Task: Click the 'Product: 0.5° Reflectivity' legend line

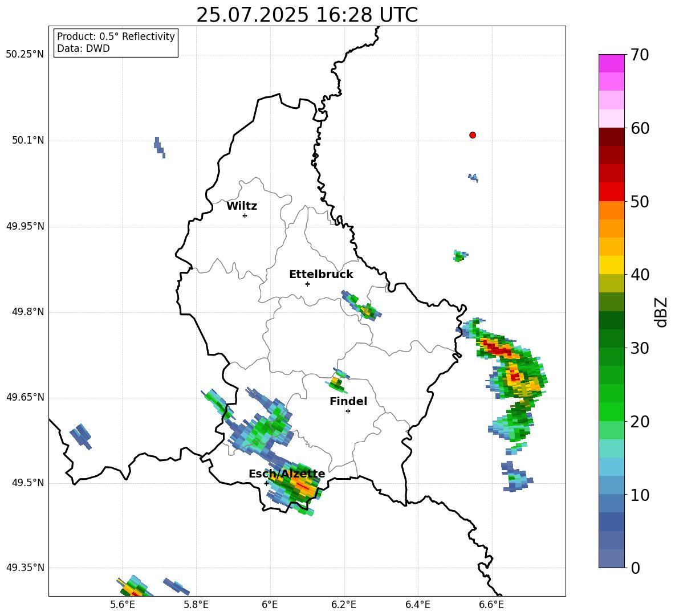Action: pyautogui.click(x=116, y=36)
